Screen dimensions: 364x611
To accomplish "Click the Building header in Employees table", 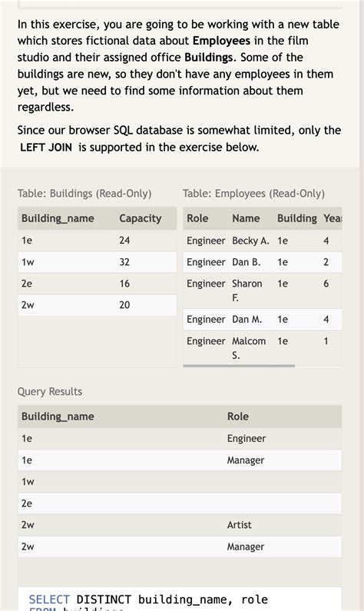I will pyautogui.click(x=297, y=218).
